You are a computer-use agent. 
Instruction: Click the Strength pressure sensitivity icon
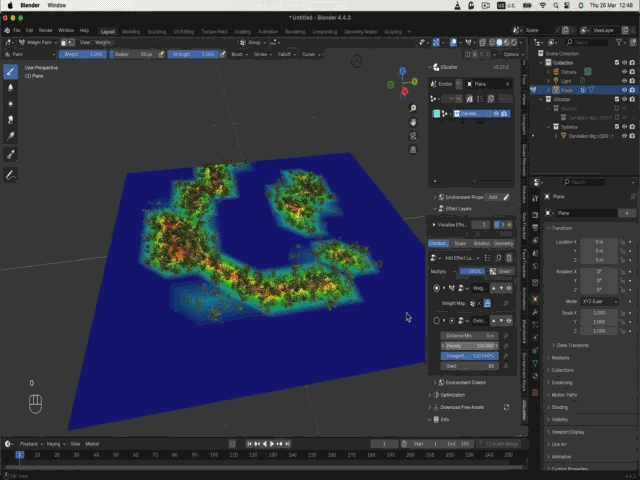(223, 54)
